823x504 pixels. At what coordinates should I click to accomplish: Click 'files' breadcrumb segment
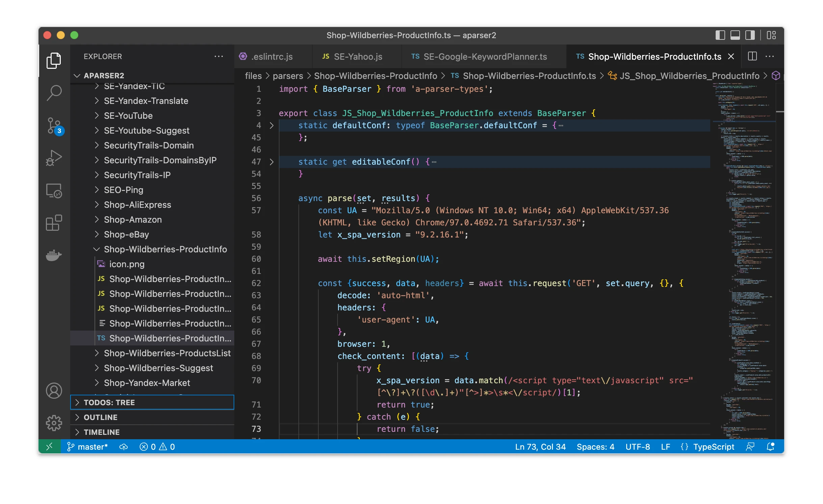pyautogui.click(x=253, y=76)
